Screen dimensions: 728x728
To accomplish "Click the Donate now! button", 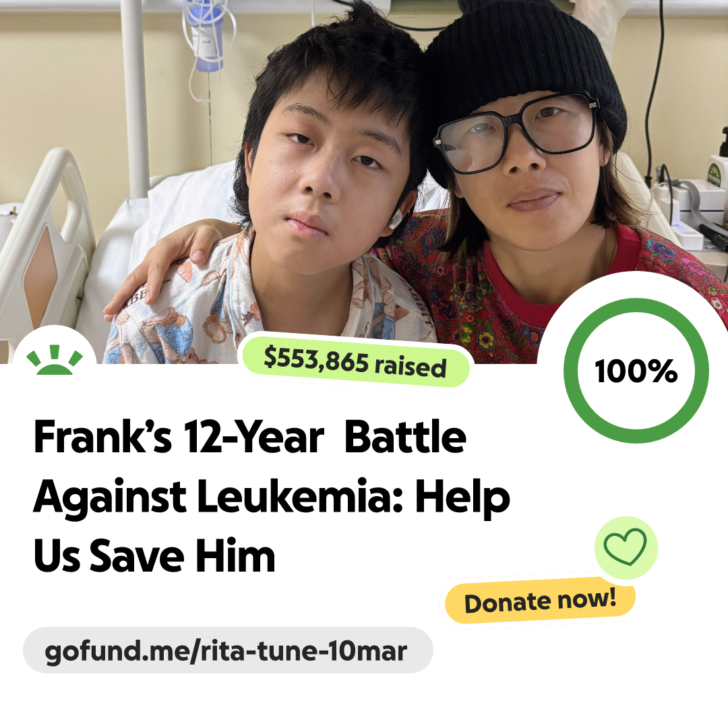I will [540, 601].
